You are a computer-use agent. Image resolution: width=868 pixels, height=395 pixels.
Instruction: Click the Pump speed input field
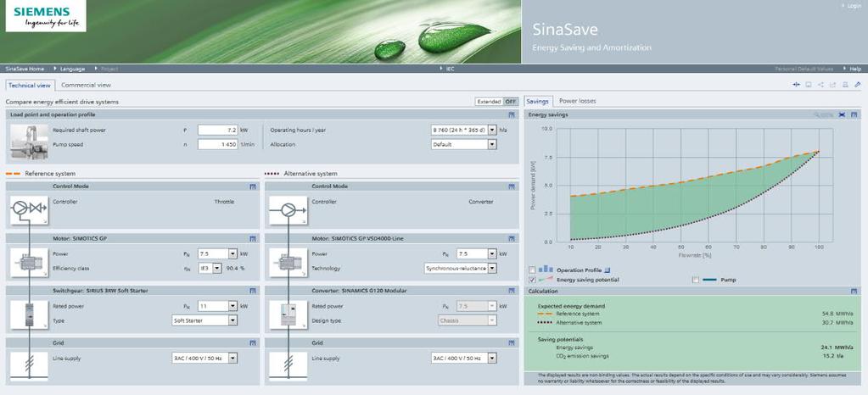[x=217, y=144]
